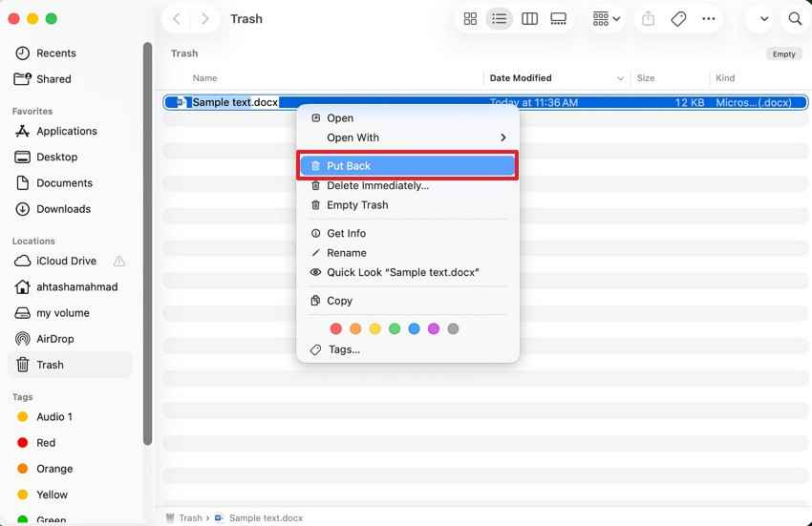The height and width of the screenshot is (526, 812).
Task: Open Downloads in the sidebar
Action: pyautogui.click(x=70, y=209)
